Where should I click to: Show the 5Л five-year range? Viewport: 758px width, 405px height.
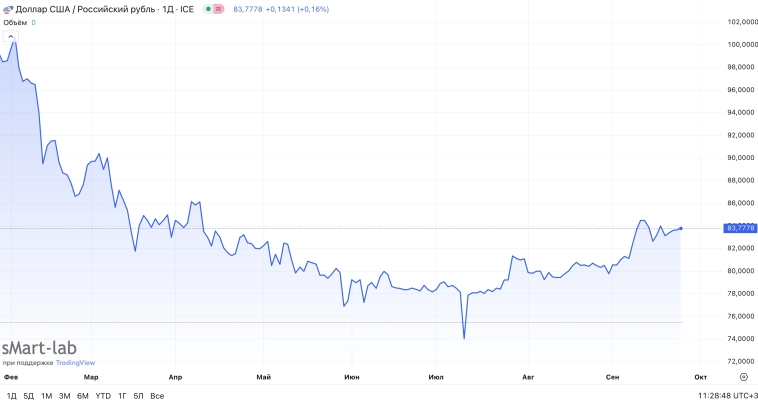[138, 396]
